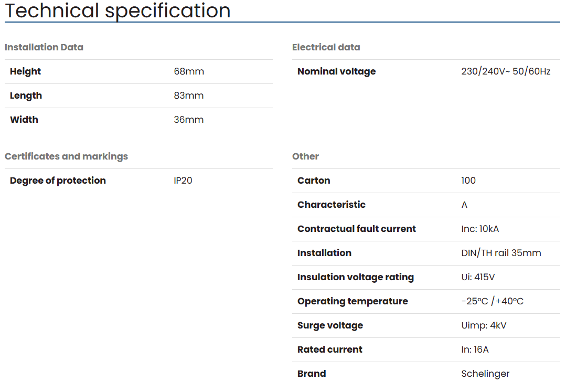Screen dimensions: 566x392
Task: Select the Nominal voltage label
Action: tap(336, 71)
